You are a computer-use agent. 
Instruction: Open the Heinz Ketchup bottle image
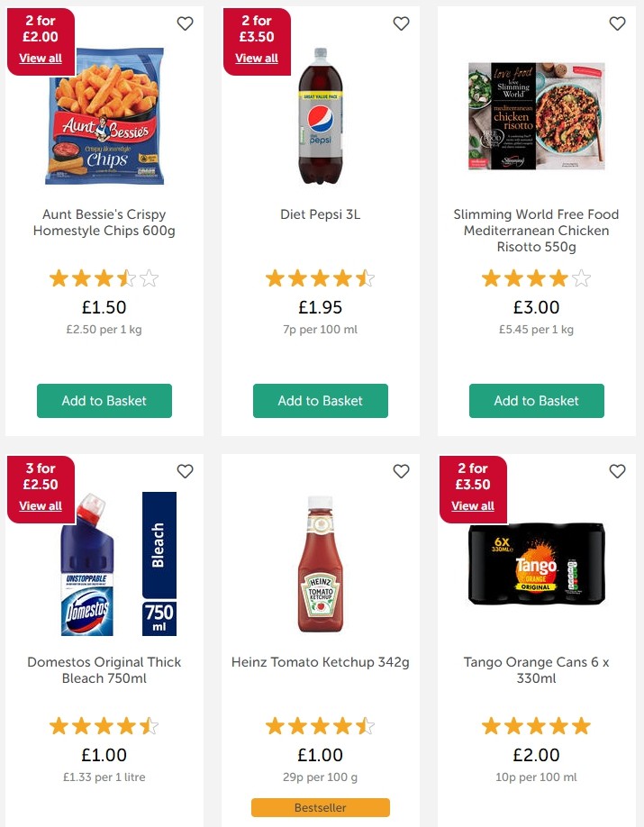321,564
